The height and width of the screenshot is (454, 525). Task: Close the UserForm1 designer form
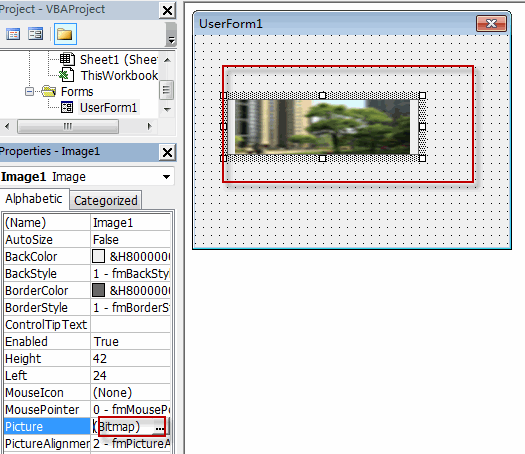coord(491,23)
